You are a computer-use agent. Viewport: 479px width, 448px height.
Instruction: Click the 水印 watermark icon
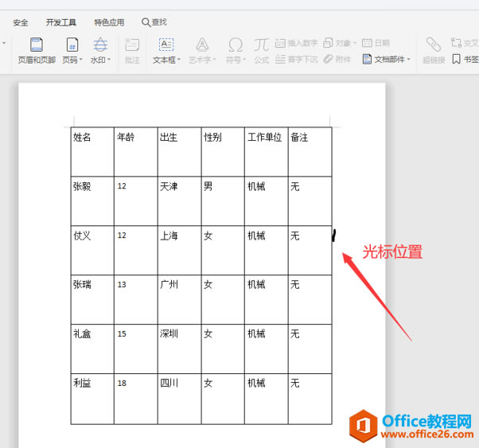(x=100, y=45)
